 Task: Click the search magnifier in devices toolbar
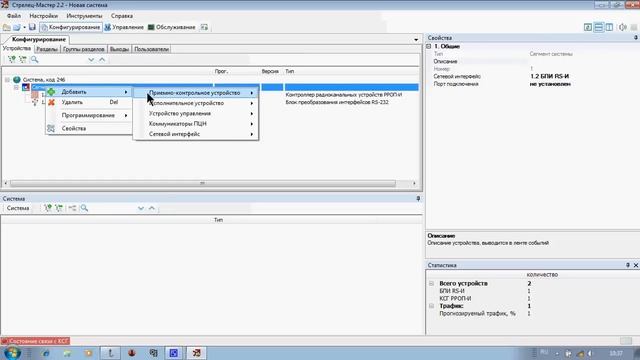point(35,60)
